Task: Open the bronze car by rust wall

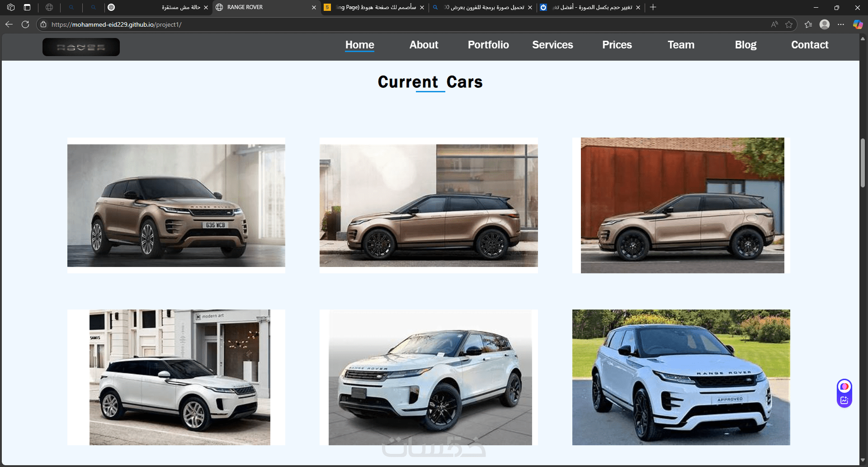Action: (681, 205)
